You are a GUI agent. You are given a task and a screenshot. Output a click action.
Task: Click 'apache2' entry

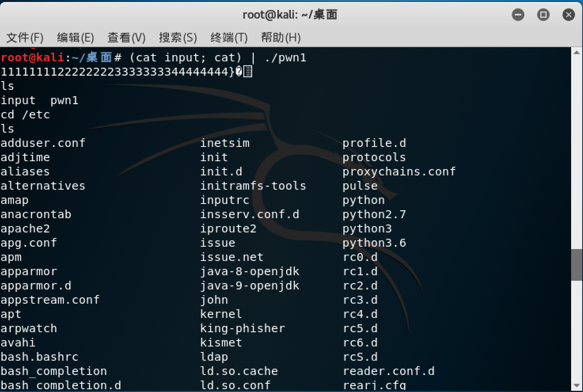25,229
